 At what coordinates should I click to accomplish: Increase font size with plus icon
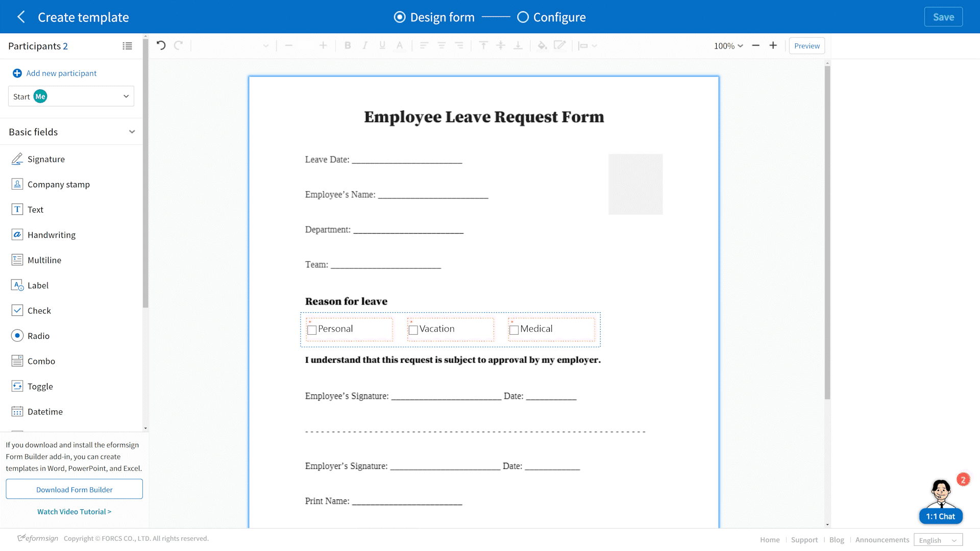point(323,45)
